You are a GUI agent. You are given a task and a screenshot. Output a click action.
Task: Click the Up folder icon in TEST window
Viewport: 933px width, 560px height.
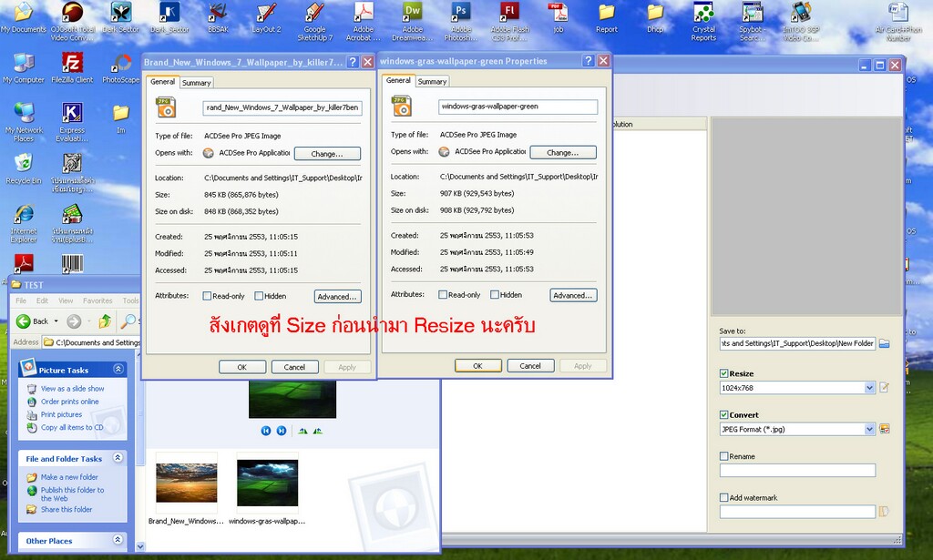(105, 321)
